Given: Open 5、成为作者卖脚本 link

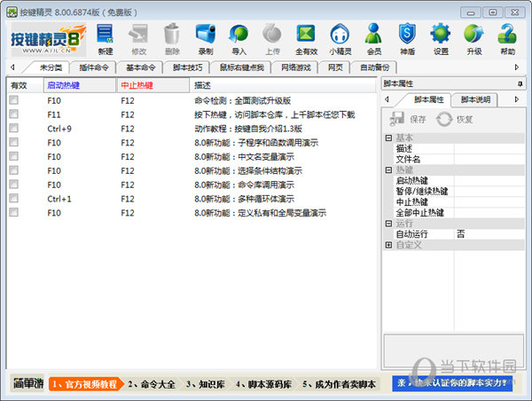Looking at the screenshot, I should click(x=340, y=384).
